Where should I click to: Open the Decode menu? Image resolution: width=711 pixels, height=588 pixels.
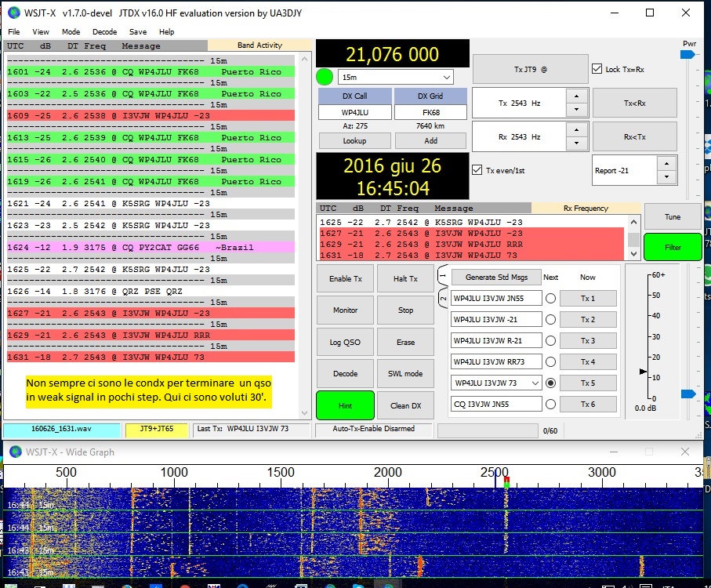(105, 31)
